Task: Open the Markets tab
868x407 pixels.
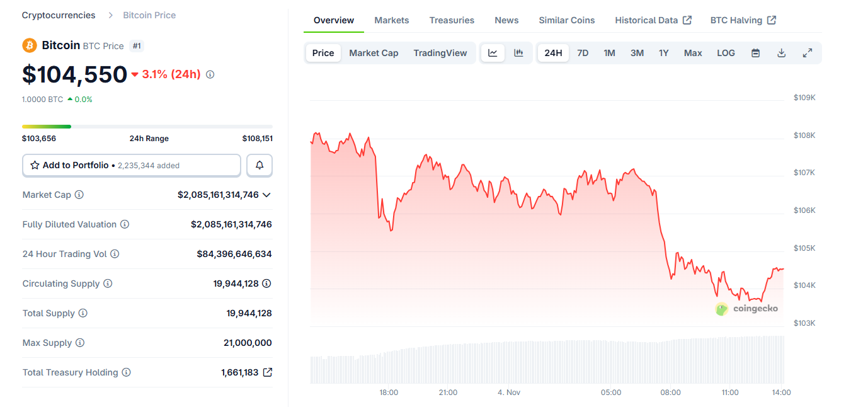Action: pos(391,20)
